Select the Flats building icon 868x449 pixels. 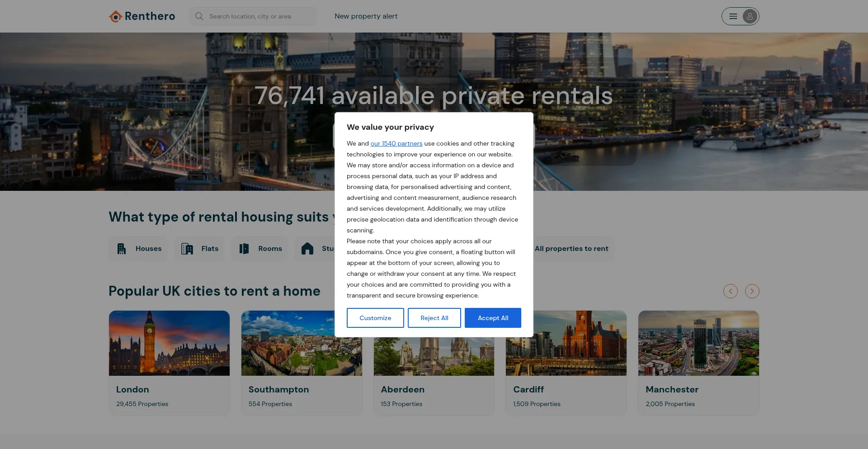(x=187, y=249)
